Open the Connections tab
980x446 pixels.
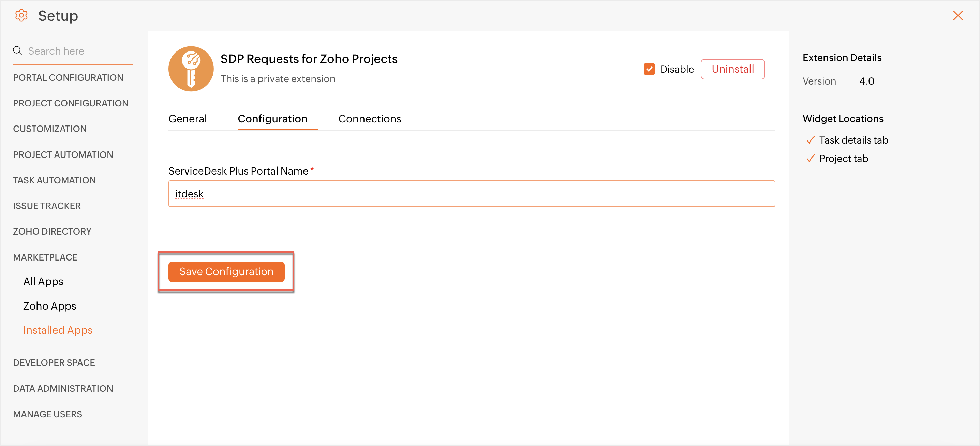point(369,119)
